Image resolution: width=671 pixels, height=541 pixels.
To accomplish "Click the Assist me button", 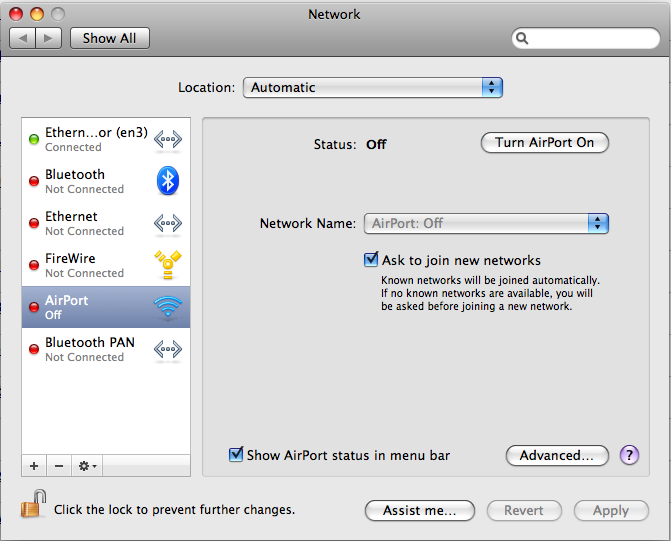I will point(420,511).
